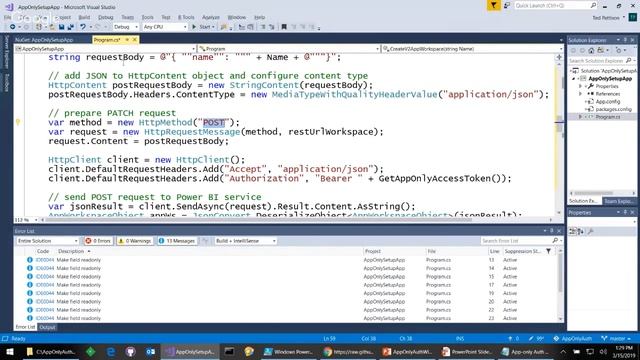Open the Debug menu
The image size is (640, 360).
tap(106, 17)
